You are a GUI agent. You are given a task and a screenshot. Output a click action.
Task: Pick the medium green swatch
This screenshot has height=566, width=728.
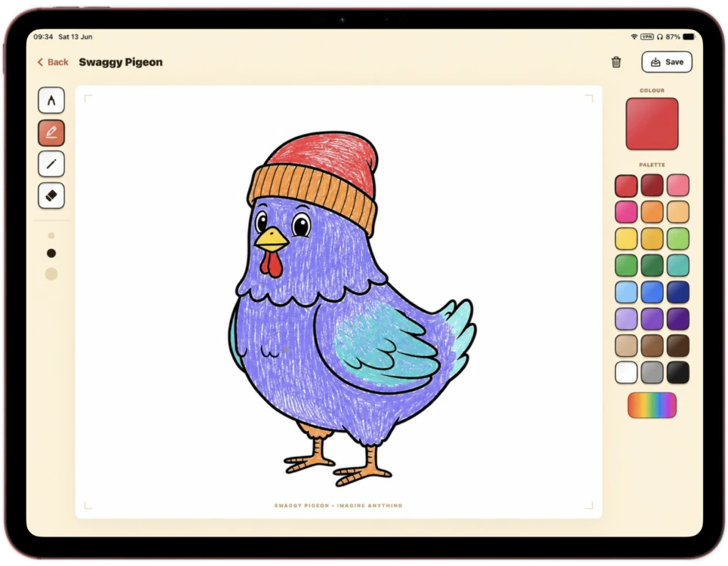pyautogui.click(x=626, y=266)
